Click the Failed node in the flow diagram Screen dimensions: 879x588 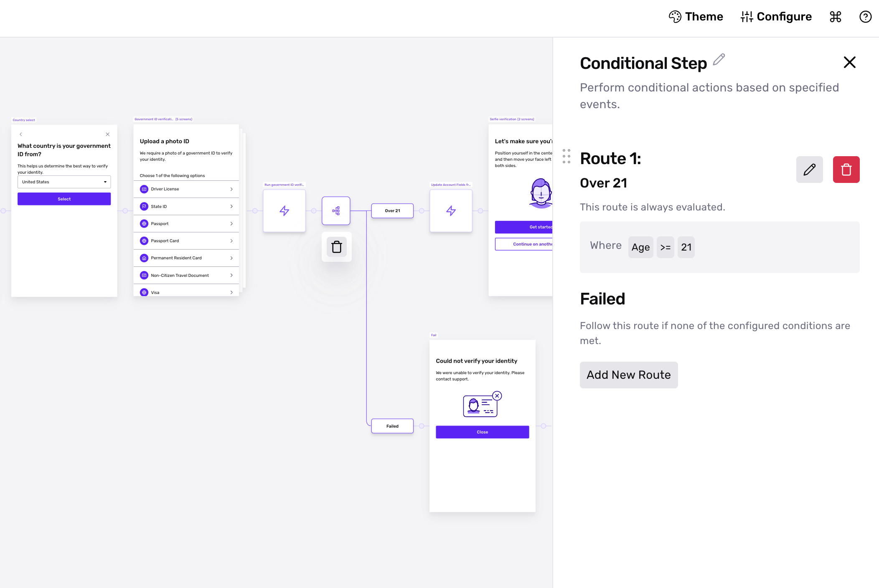click(x=393, y=426)
